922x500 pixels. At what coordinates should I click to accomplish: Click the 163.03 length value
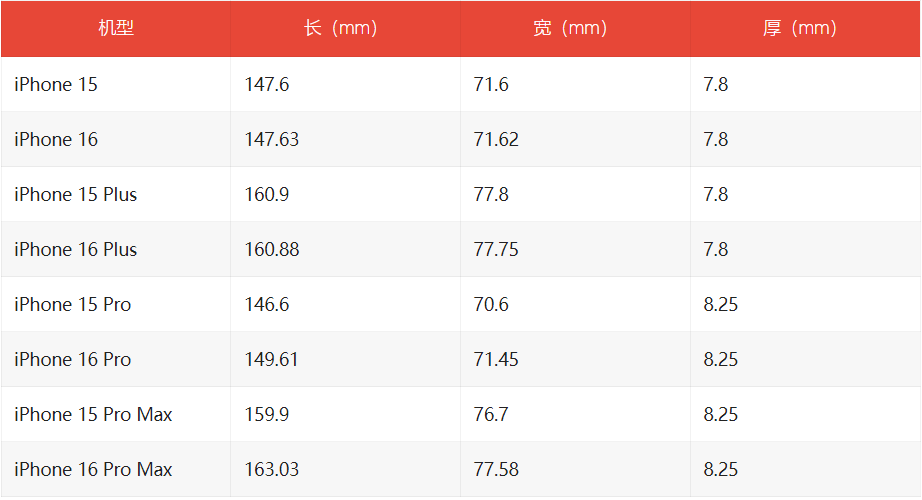pyautogui.click(x=272, y=470)
